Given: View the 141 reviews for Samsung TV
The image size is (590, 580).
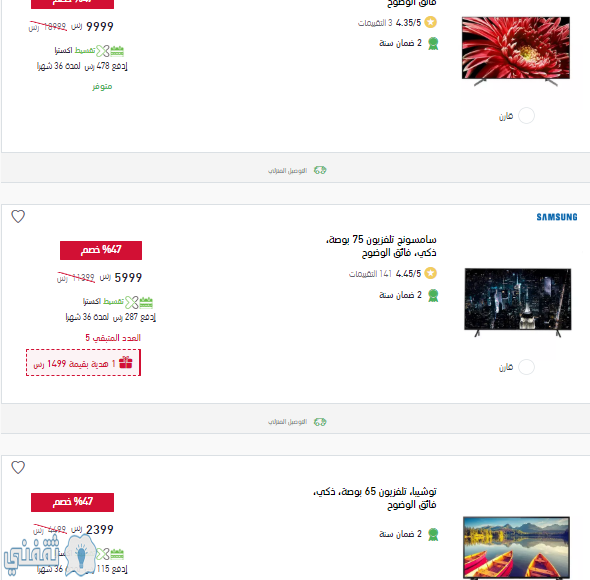Looking at the screenshot, I should tap(370, 274).
